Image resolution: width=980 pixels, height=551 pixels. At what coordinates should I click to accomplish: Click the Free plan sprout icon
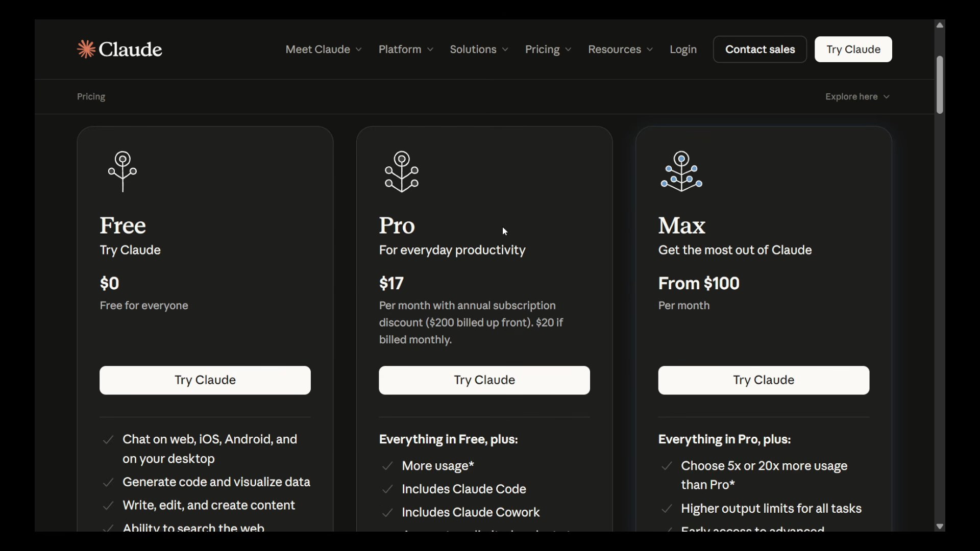pos(122,171)
